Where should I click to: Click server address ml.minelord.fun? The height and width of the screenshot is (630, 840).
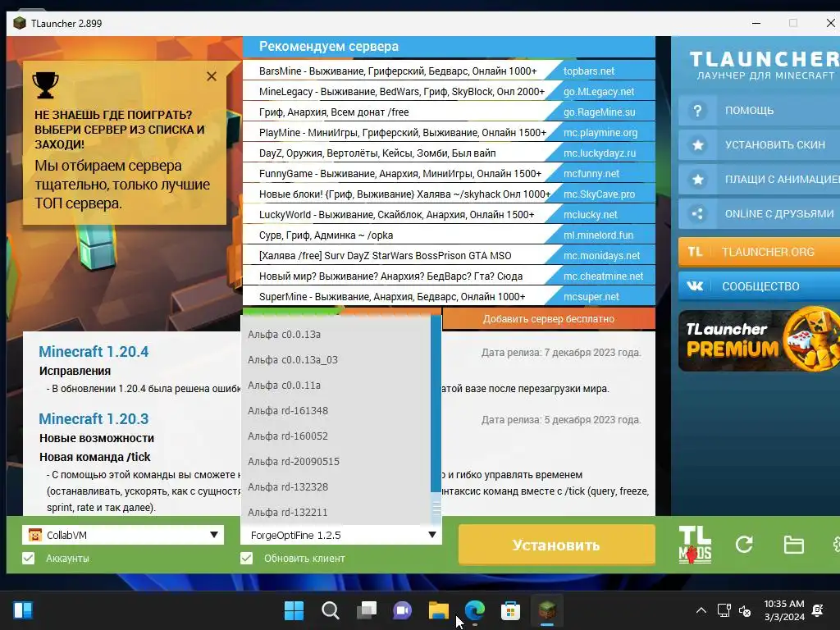pos(598,235)
